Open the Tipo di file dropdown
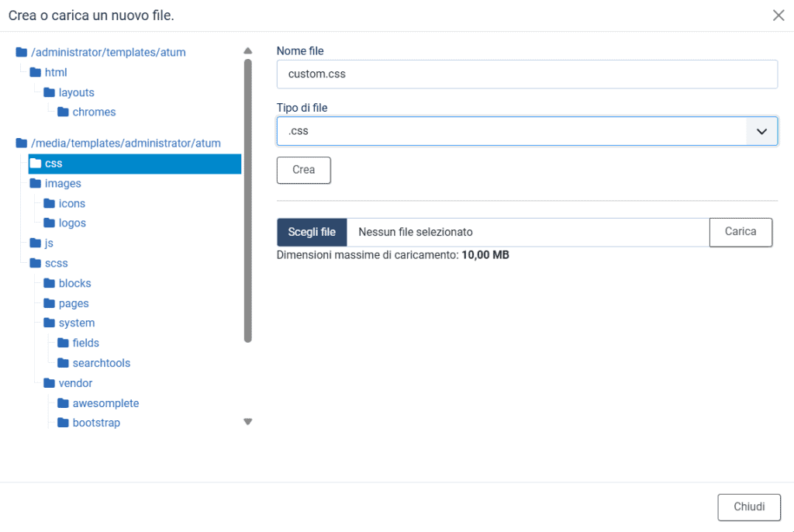This screenshot has height=532, width=794. pos(526,132)
